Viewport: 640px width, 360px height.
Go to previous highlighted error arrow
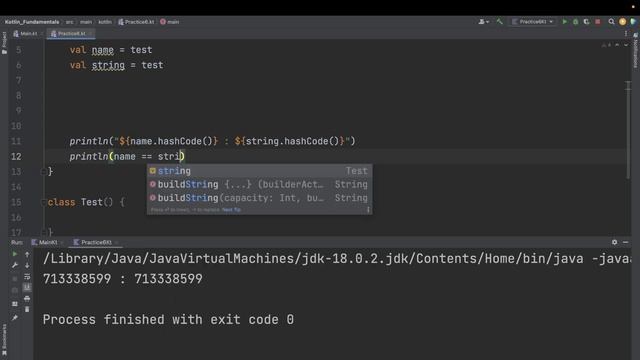coord(617,45)
